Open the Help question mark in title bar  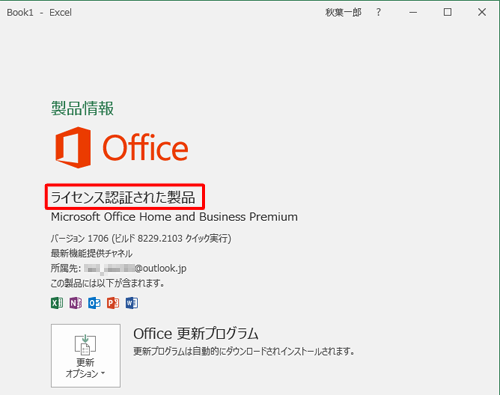point(378,12)
